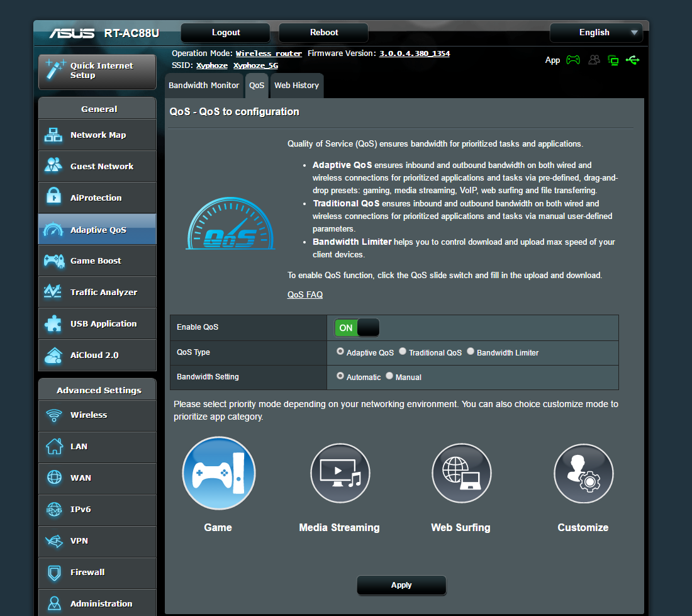Open WAN globe icon

coord(54,478)
